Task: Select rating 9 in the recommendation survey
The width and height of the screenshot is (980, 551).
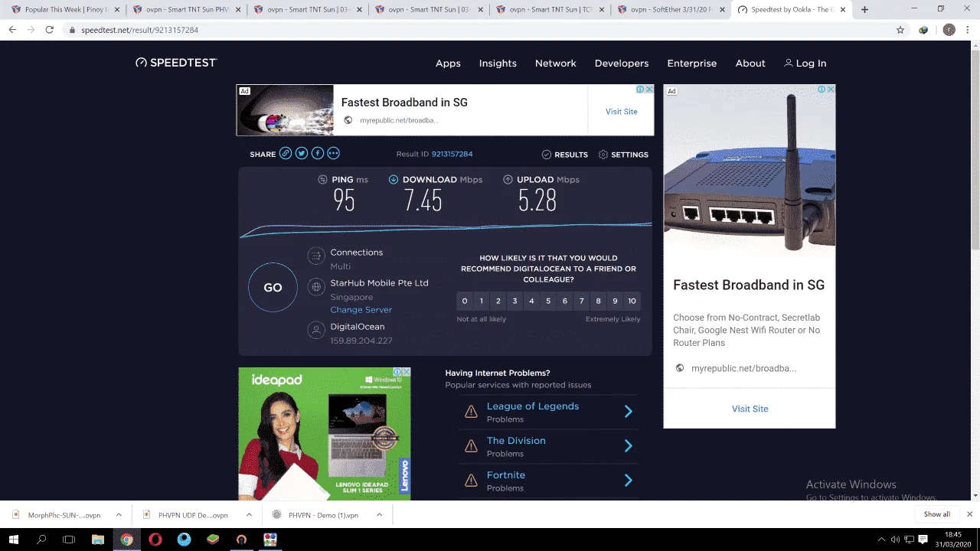Action: point(615,301)
